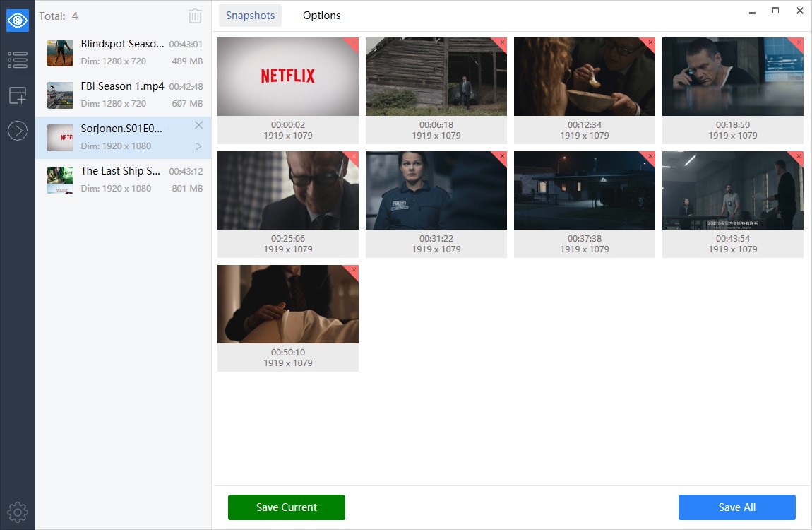Select The Last Ship file thumbnail

coord(60,180)
